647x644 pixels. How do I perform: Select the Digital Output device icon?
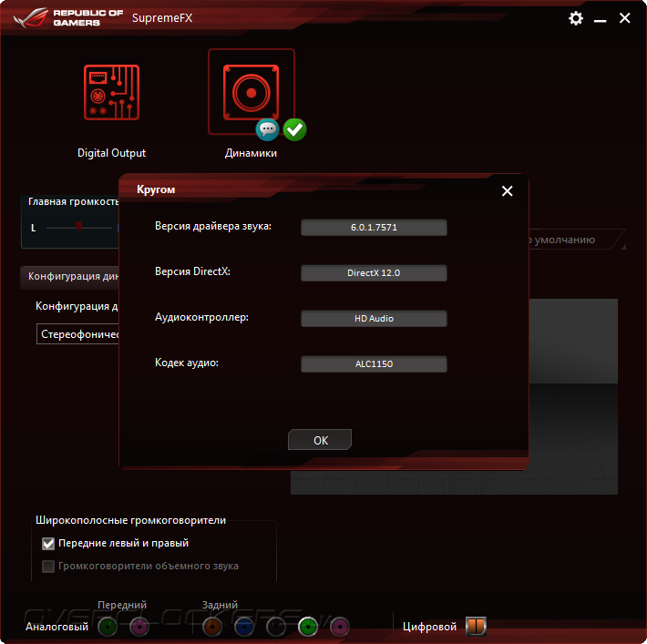[111, 92]
